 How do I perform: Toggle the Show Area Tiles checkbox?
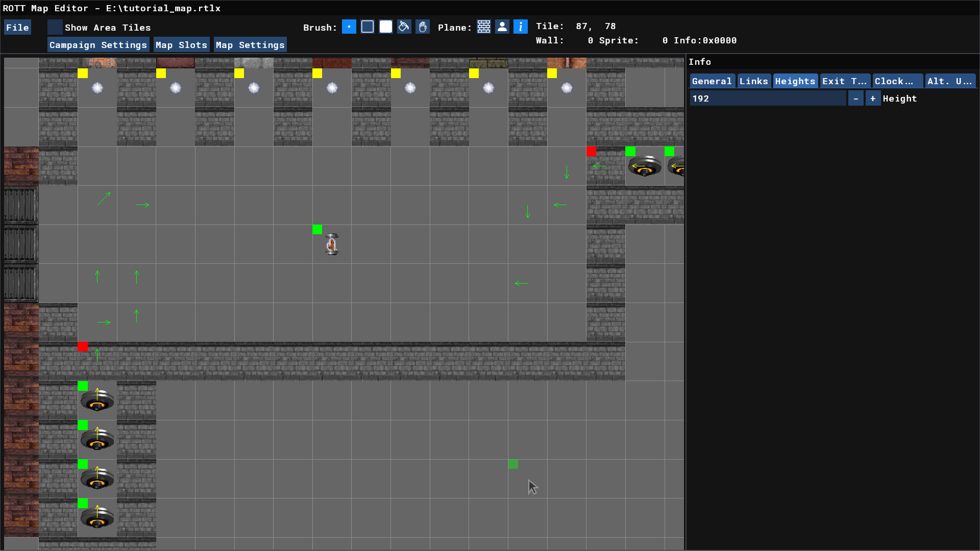tap(55, 28)
